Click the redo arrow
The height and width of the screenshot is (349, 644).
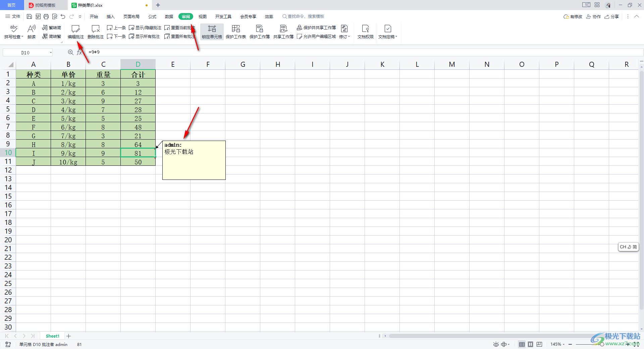click(71, 16)
